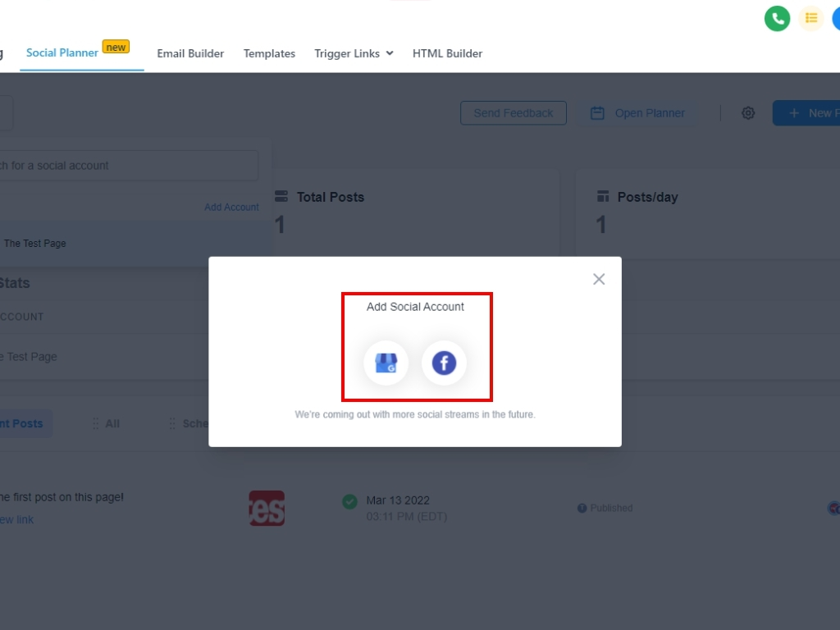Screen dimensions: 840x630
Task: Click the Posts/day icon
Action: [603, 197]
